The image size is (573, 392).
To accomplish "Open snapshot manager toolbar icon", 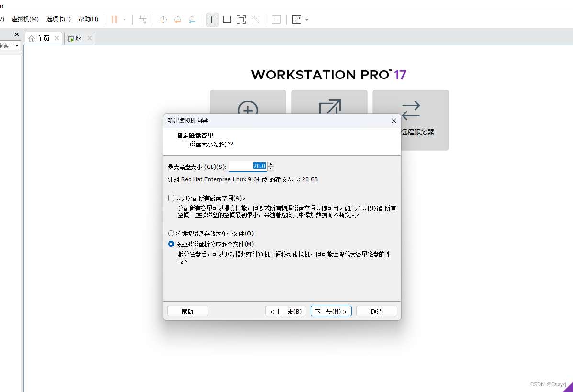I will point(192,20).
